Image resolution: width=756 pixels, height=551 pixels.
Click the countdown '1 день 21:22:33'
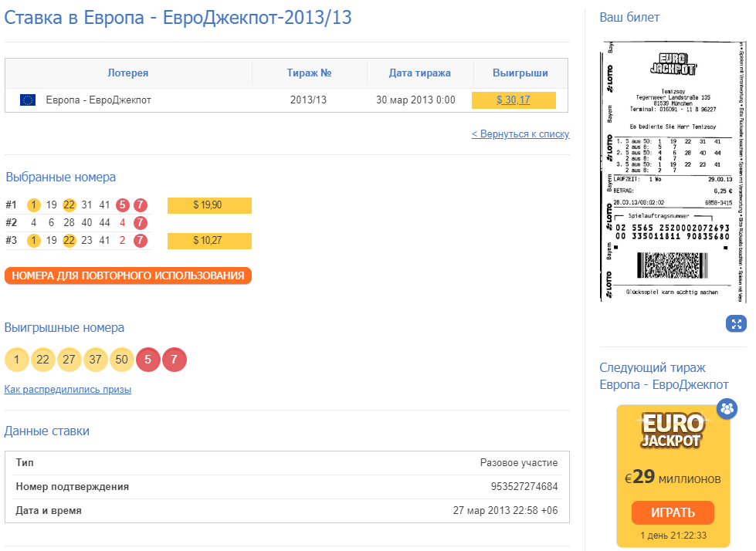tap(673, 536)
